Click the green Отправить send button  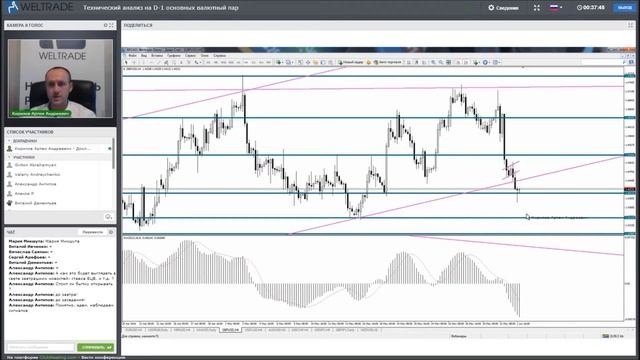96,347
